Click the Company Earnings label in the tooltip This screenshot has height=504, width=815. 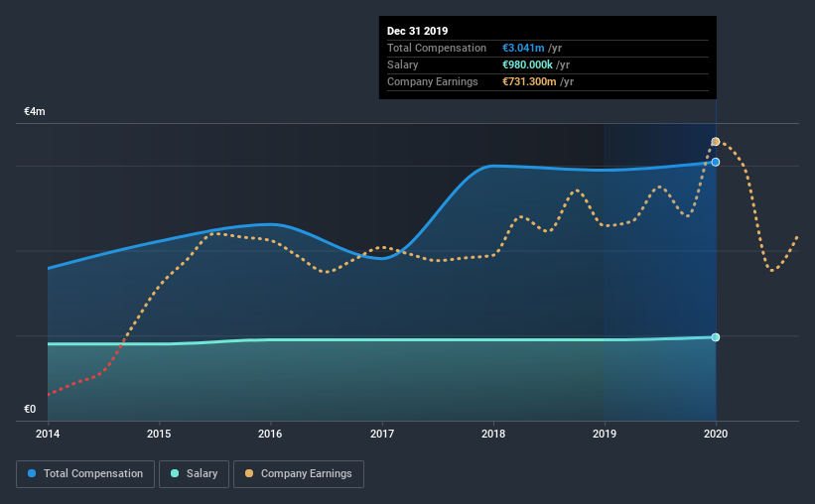[x=432, y=81]
